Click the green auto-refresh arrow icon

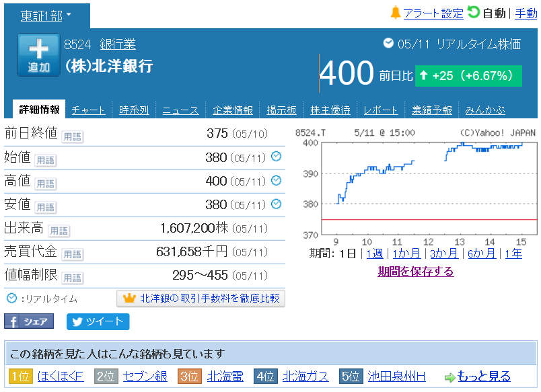(474, 12)
